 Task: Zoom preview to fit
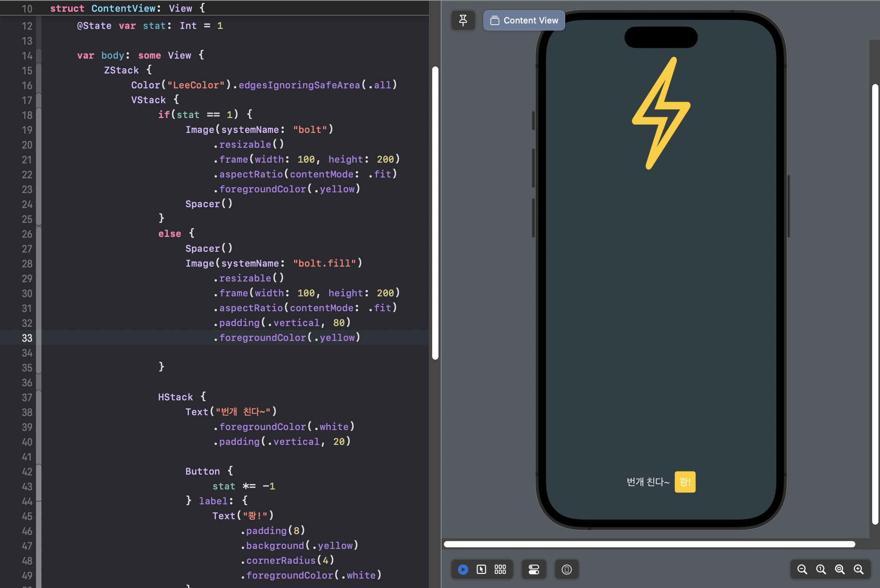[x=840, y=569]
